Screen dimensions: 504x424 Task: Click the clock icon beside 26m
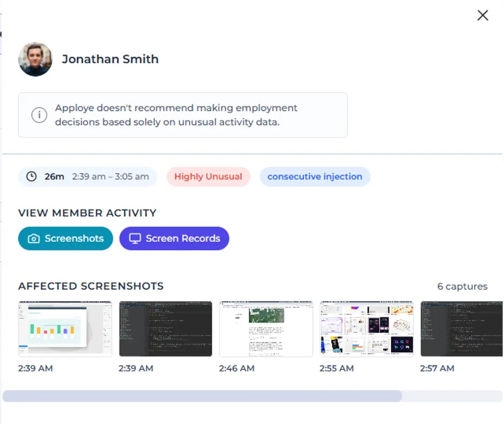[32, 176]
